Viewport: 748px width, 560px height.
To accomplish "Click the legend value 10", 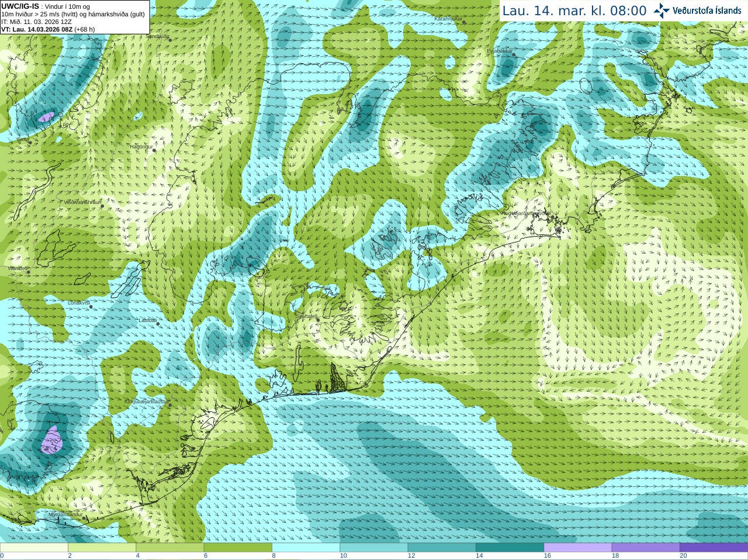I will coord(344,556).
